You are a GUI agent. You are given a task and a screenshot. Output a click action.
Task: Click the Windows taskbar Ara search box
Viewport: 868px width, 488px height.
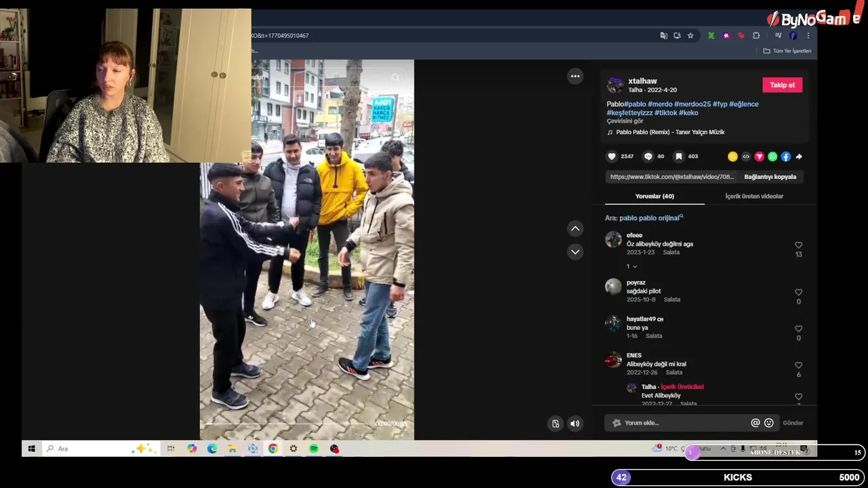click(102, 449)
